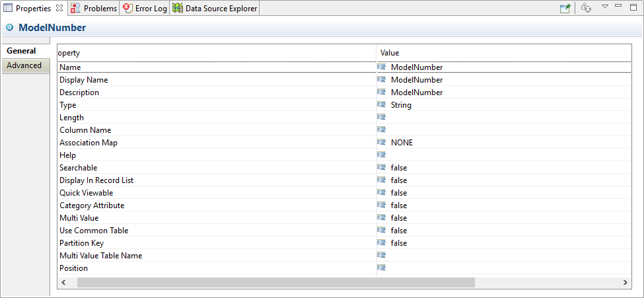This screenshot has height=298, width=644.
Task: Toggle the Partition Key false value
Action: (398, 243)
